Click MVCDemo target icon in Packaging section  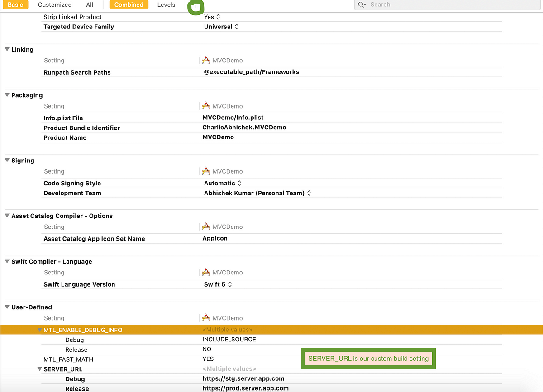tap(206, 106)
